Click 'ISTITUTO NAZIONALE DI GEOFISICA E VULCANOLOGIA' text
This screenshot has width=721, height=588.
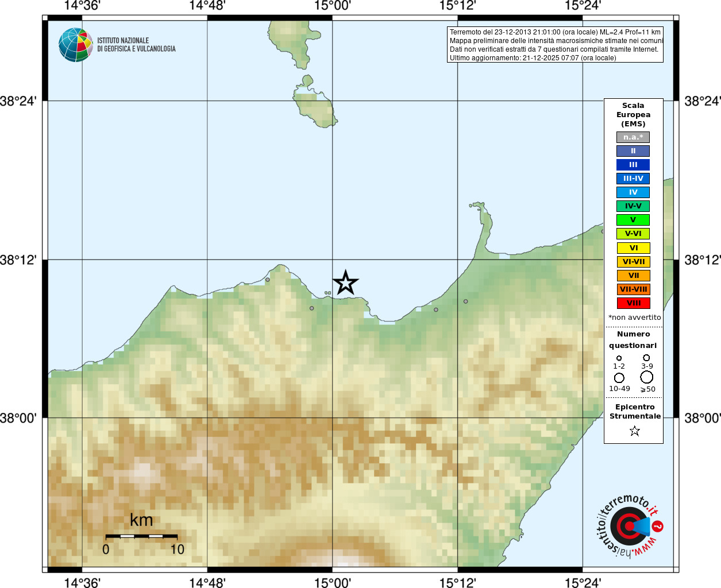(x=136, y=45)
